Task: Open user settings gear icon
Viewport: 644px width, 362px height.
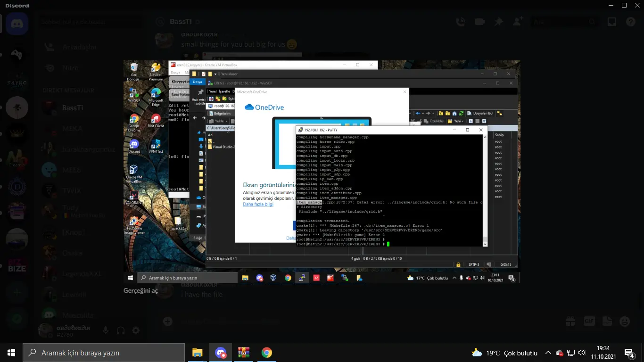Action: (x=136, y=330)
